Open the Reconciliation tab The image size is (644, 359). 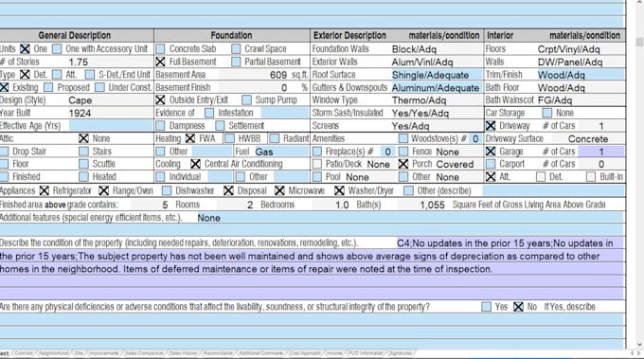(218, 353)
